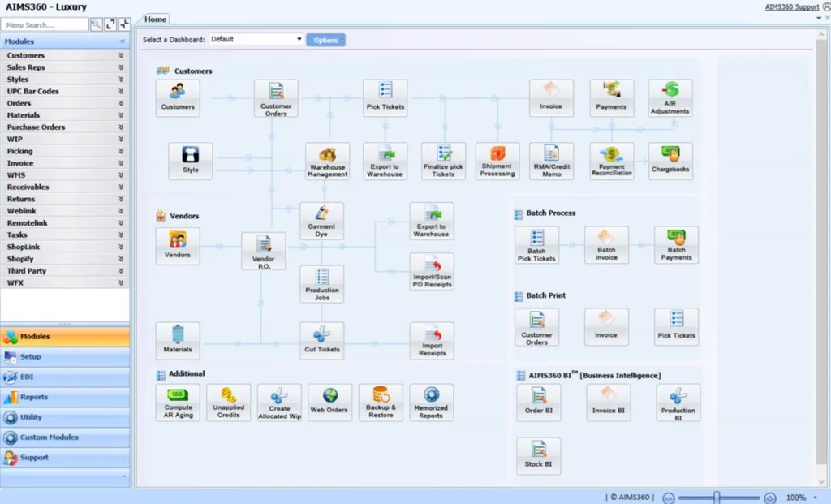Screen dimensions: 831x504
Task: Open the Import/Scan PO Receipts icon
Action: coord(432,271)
